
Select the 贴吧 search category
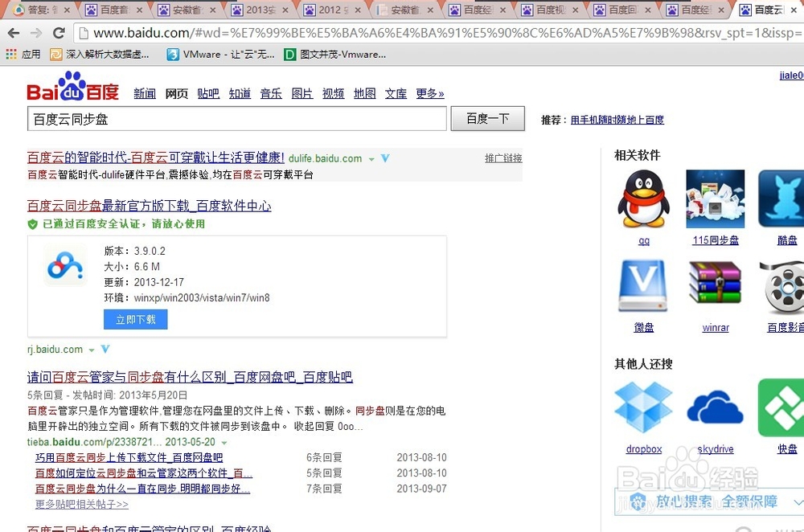click(x=208, y=93)
